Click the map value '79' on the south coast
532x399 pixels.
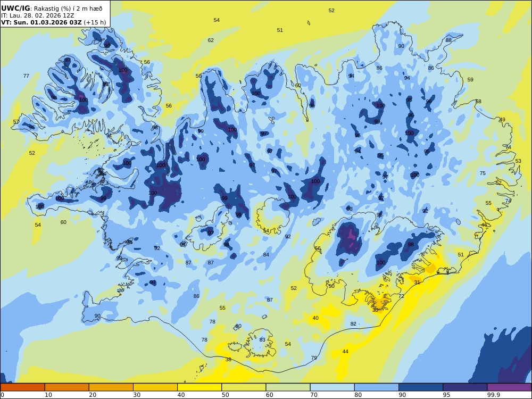tap(314, 358)
